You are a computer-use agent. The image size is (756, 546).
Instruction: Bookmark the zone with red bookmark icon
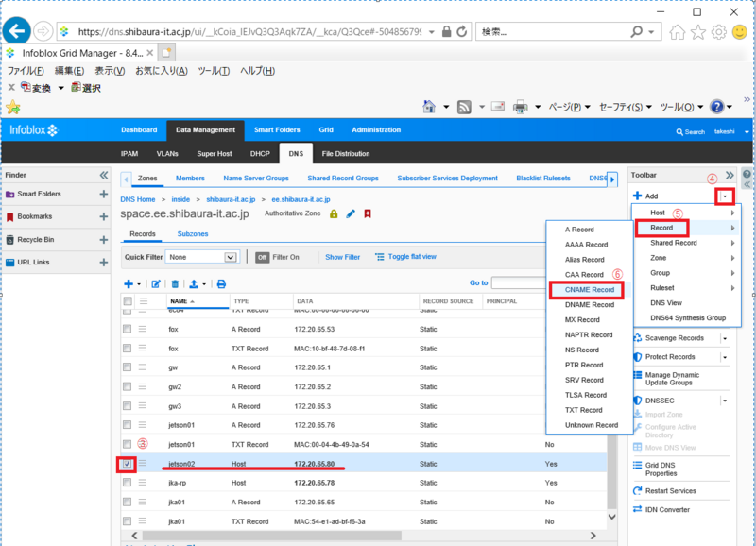pos(368,213)
